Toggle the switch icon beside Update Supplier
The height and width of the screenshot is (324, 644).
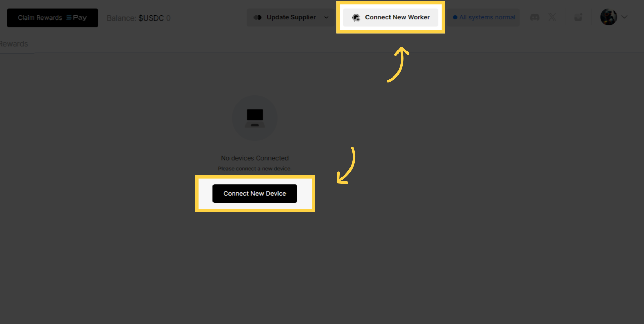point(258,17)
